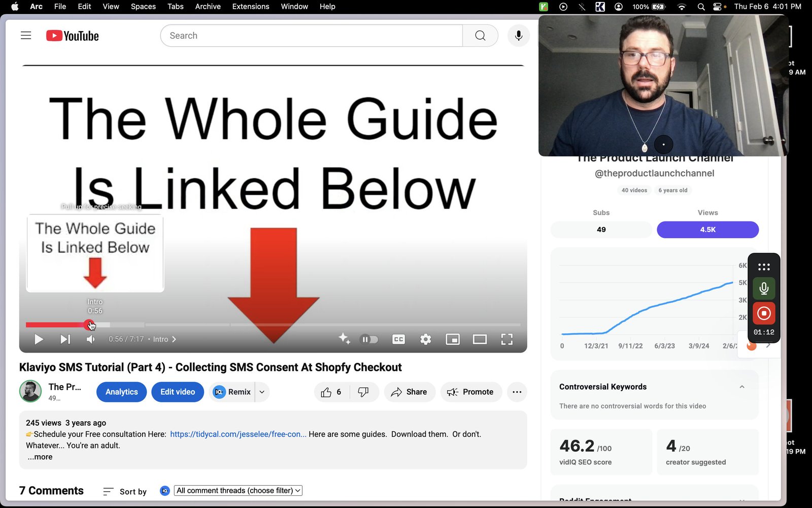Image resolution: width=812 pixels, height=508 pixels.
Task: Select the Subs stat tab
Action: tap(601, 230)
